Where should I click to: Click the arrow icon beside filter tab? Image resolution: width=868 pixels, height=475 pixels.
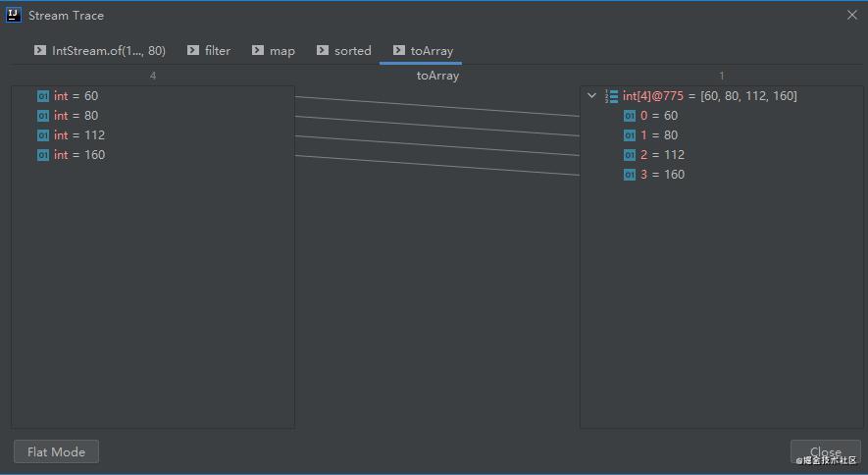point(192,50)
